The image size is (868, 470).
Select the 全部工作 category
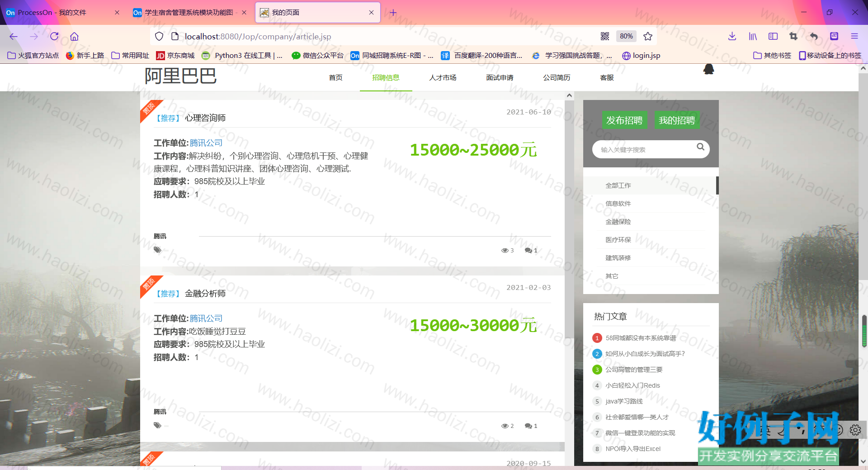click(x=618, y=185)
